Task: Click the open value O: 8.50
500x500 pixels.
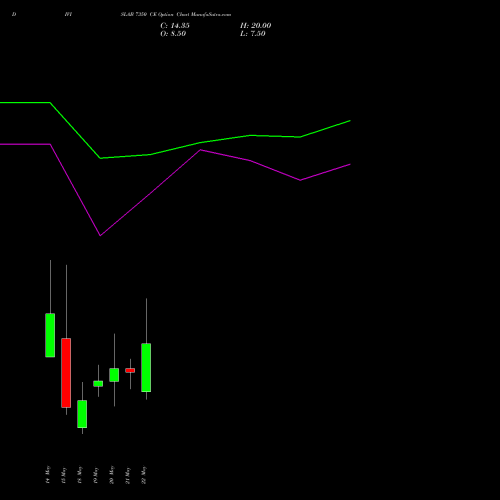Action: [173, 34]
